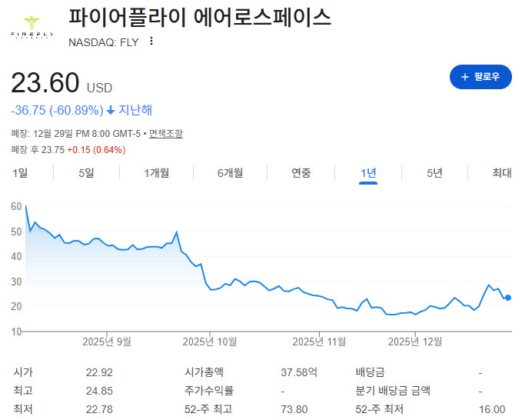Screen dimensions: 522x420
Task: Switch to the 최대 range tab
Action: click(502, 173)
